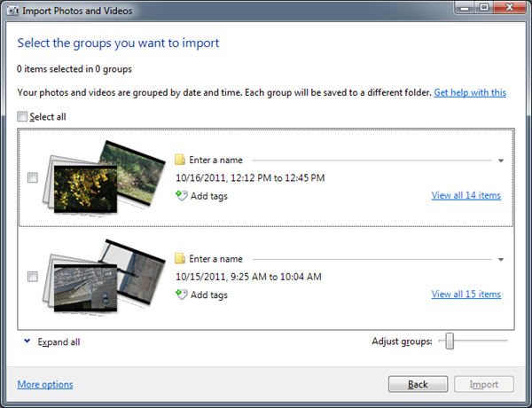This screenshot has width=532, height=408.
Task: Open the View all 15 items link
Action: (465, 294)
